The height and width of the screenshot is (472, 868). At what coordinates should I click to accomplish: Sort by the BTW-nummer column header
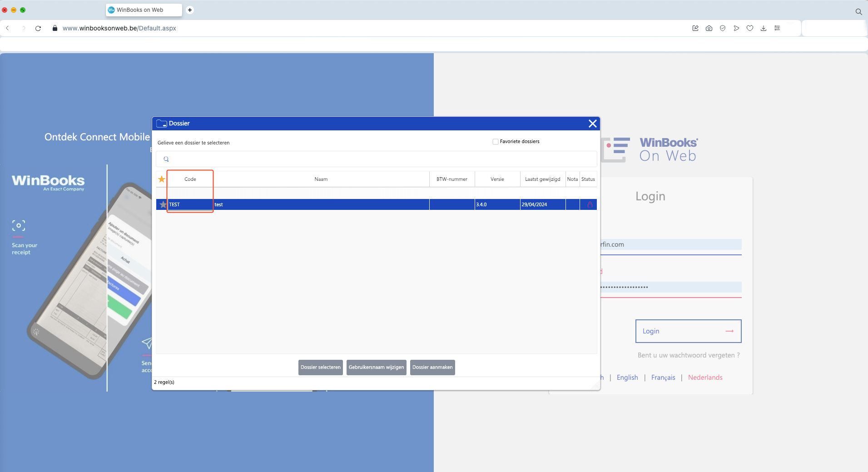tap(452, 179)
